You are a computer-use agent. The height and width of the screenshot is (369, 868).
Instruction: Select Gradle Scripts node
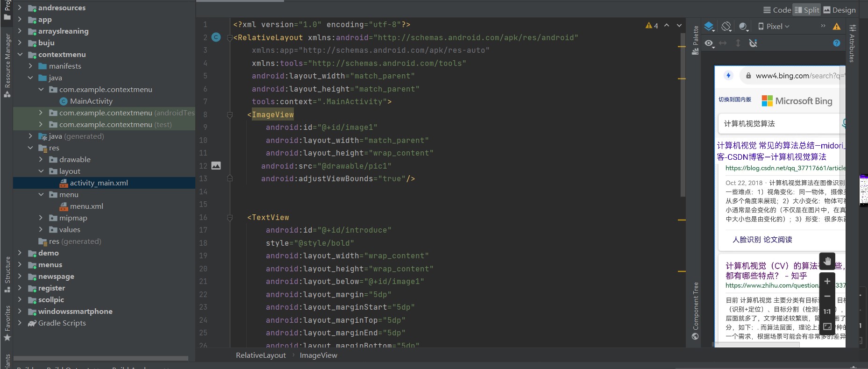(62, 323)
